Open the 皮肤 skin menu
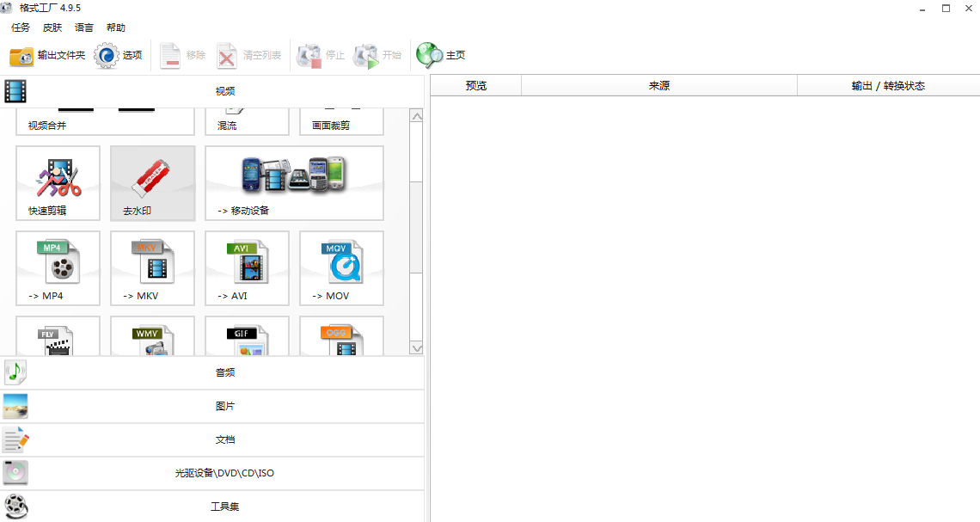Screen dimensions: 980x522 pos(52,28)
